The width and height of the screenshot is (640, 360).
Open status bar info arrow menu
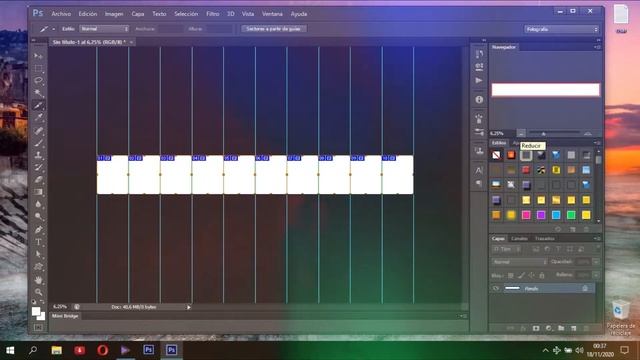pos(189,307)
